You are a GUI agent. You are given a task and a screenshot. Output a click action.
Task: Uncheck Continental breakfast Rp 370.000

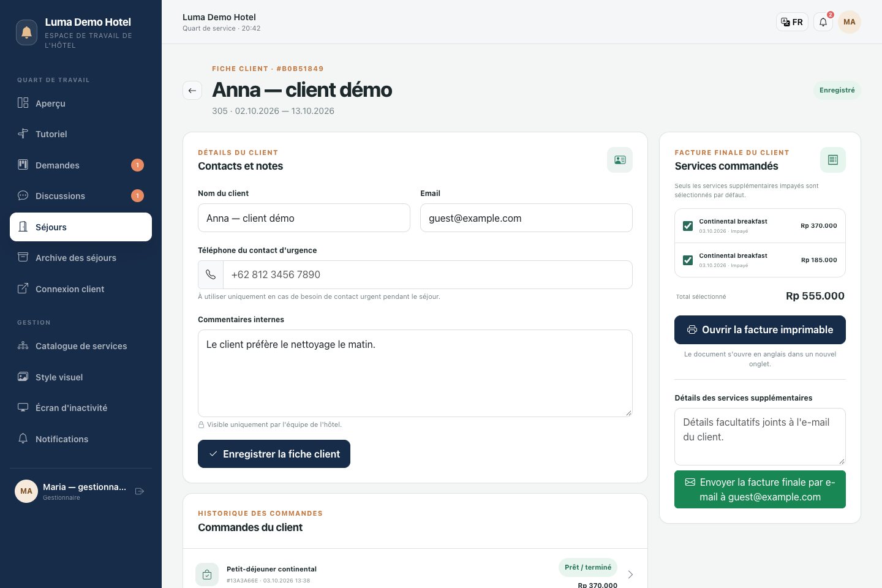(688, 226)
